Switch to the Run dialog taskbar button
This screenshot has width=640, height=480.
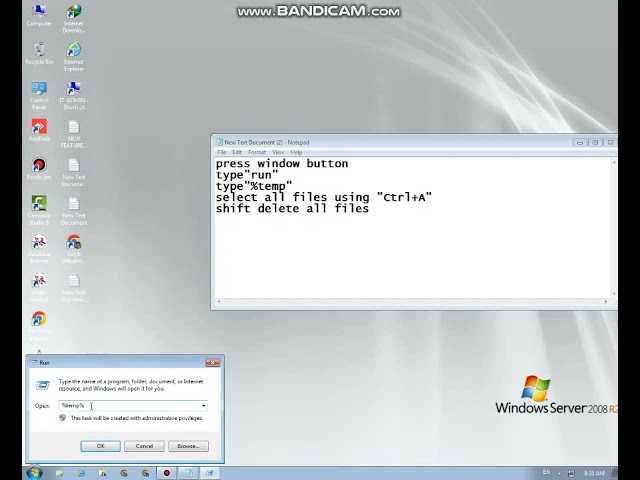pos(210,473)
